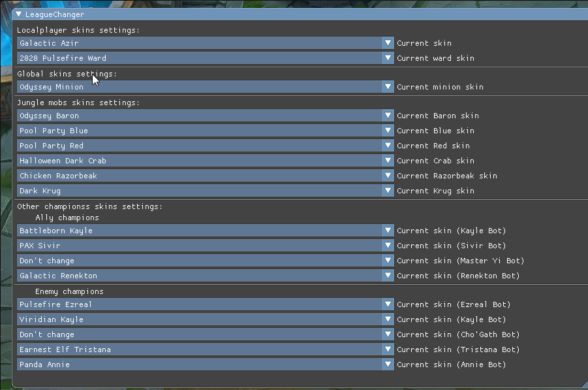
Task: Click arrow beside Pool Party Blue
Action: click(x=388, y=131)
